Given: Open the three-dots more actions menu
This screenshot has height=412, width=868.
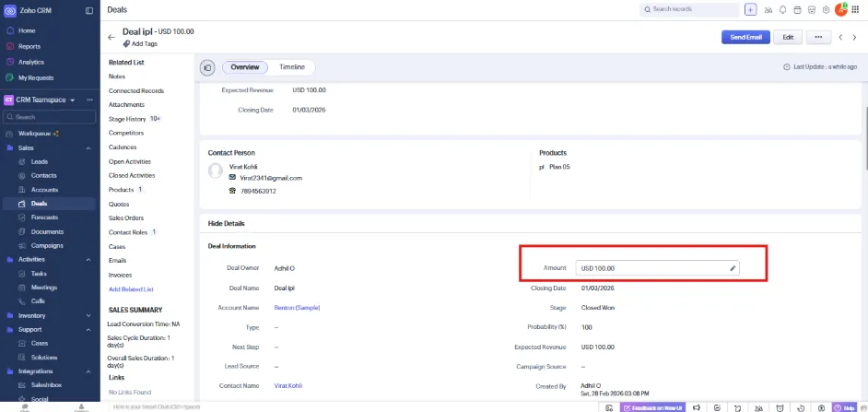Looking at the screenshot, I should (x=818, y=37).
